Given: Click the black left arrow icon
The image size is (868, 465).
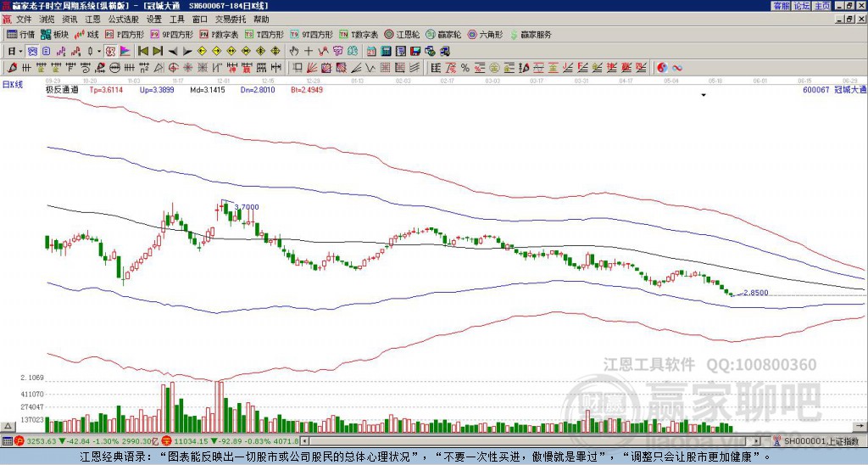Looking at the screenshot, I should click(x=173, y=51).
